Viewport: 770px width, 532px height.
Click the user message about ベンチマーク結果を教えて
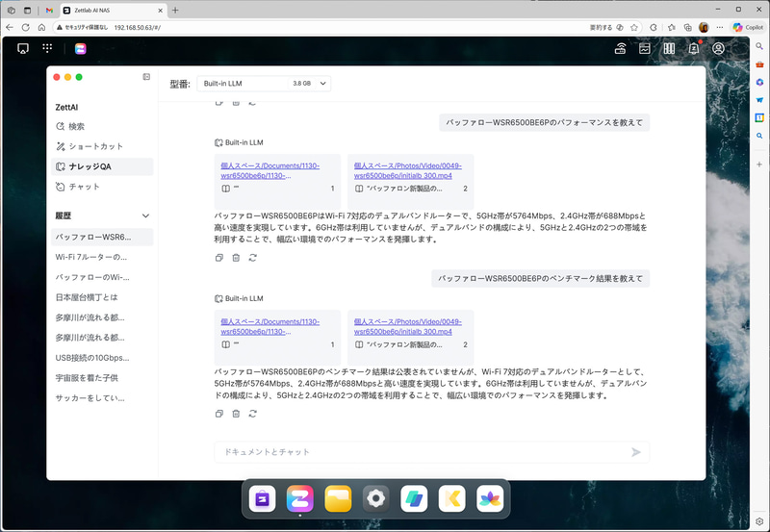tap(540, 278)
